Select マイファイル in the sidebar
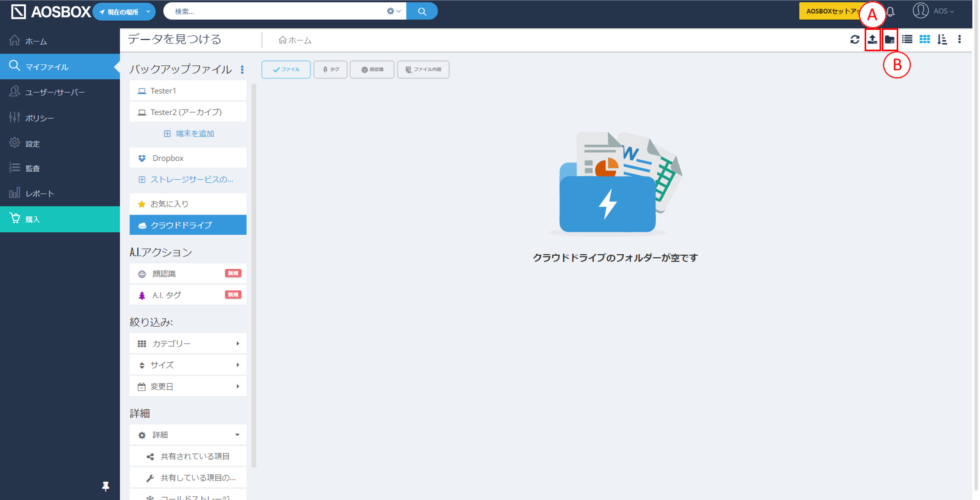This screenshot has height=500, width=980. (60, 67)
